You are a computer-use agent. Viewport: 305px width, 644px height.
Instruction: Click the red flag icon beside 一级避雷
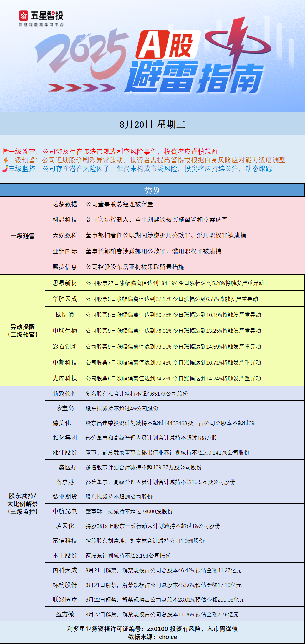(6, 151)
